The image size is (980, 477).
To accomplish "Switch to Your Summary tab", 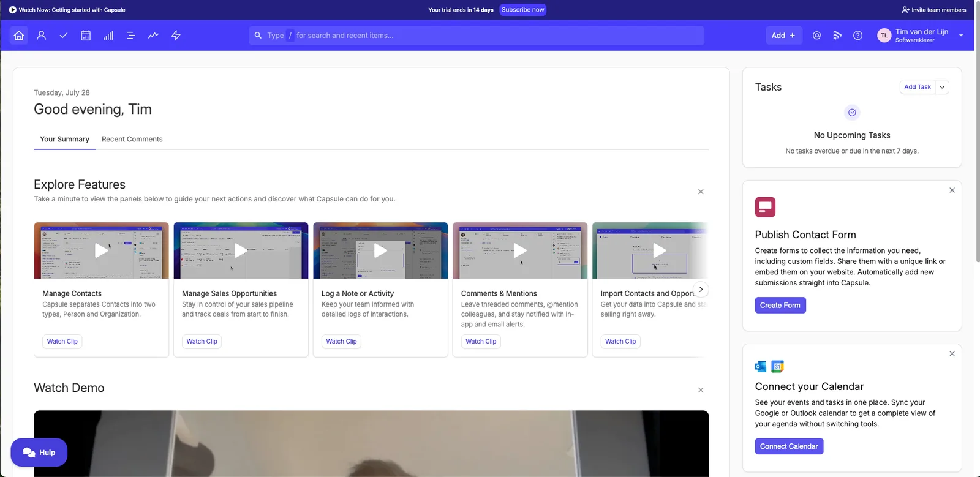I will click(64, 139).
